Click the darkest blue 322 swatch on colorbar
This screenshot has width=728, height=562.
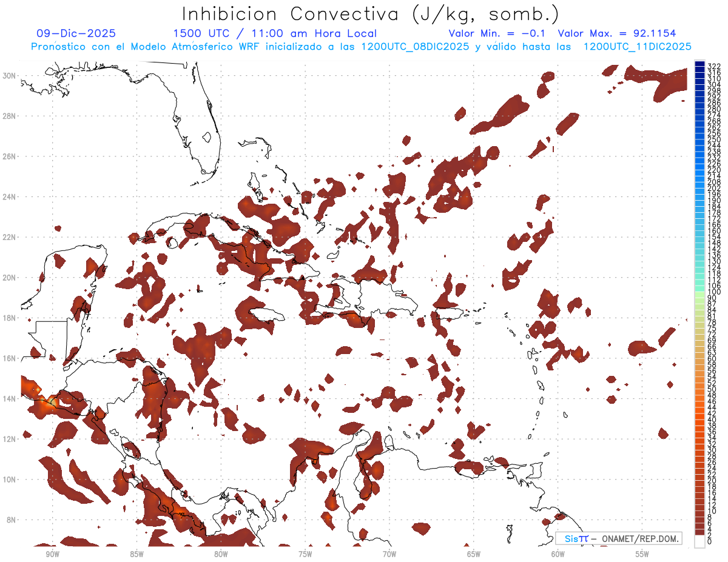click(699, 64)
